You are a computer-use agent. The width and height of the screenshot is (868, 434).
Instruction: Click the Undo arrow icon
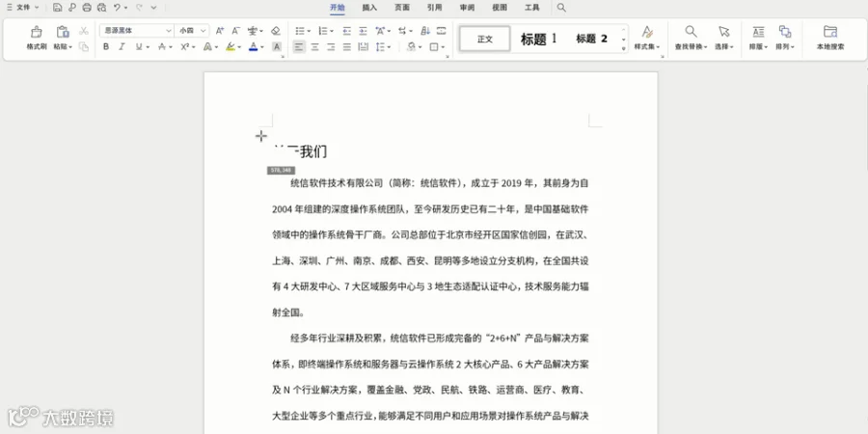(117, 8)
